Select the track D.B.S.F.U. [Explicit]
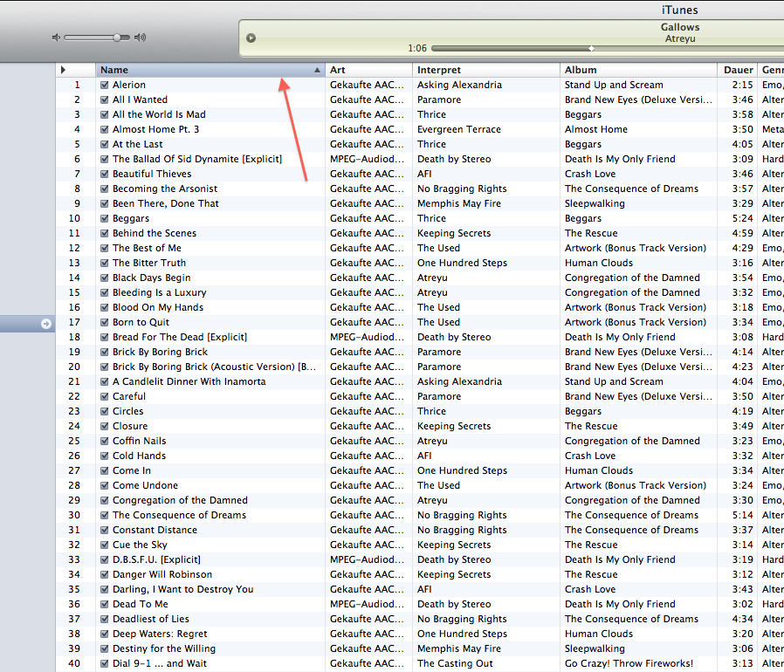784x672 pixels. pyautogui.click(x=156, y=559)
